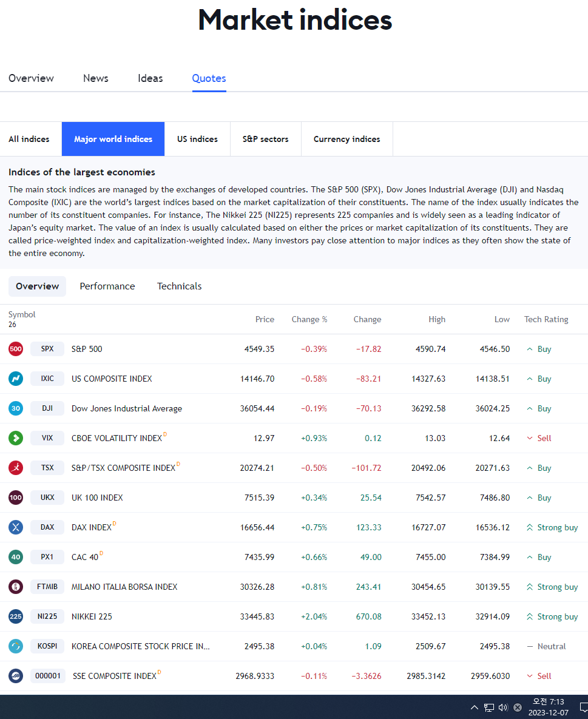Open the DAX ticker symbol badge

(x=47, y=527)
